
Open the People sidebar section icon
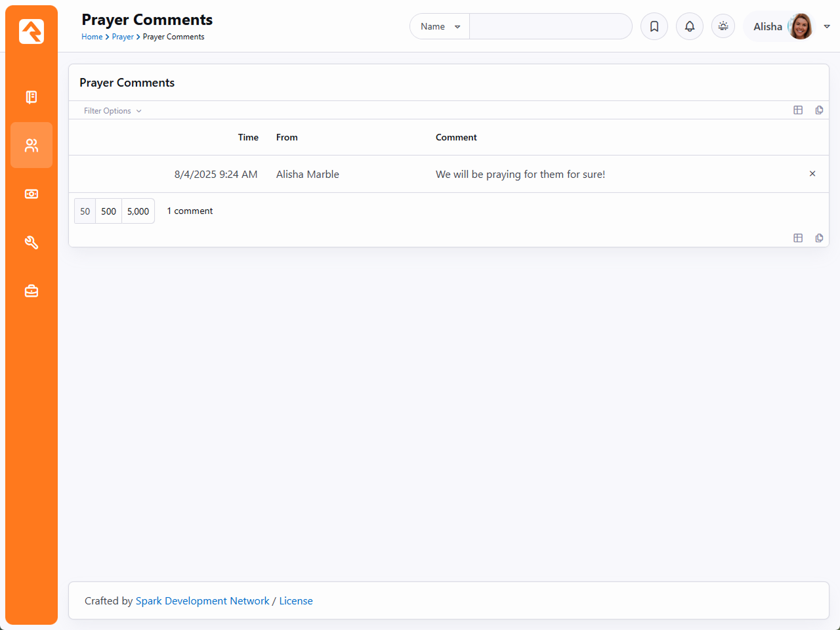coord(31,145)
